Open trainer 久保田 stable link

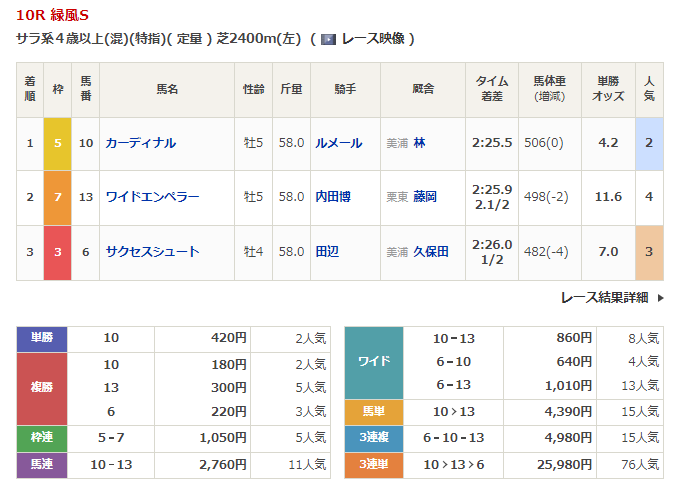pyautogui.click(x=431, y=252)
